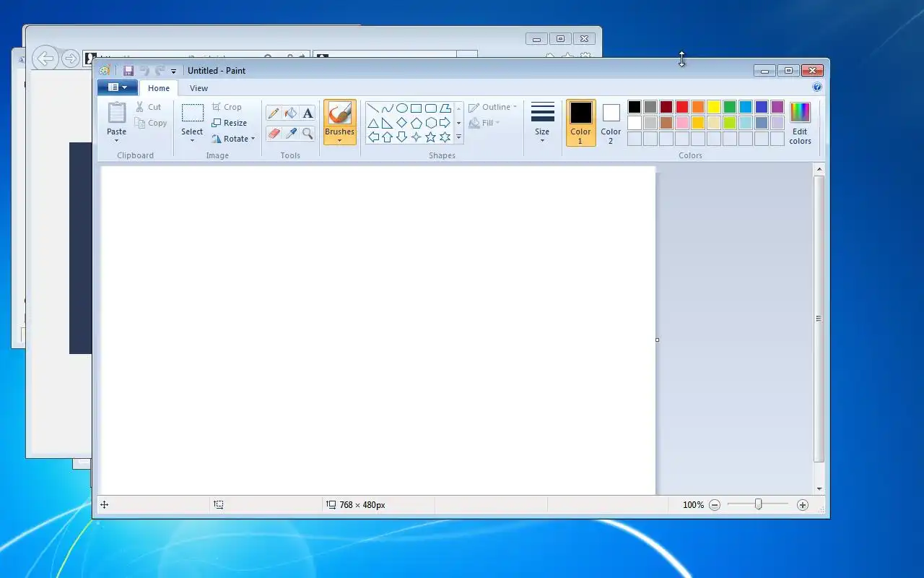Click the zoom slider handle
Viewport: 924px width, 578px height.
(758, 504)
